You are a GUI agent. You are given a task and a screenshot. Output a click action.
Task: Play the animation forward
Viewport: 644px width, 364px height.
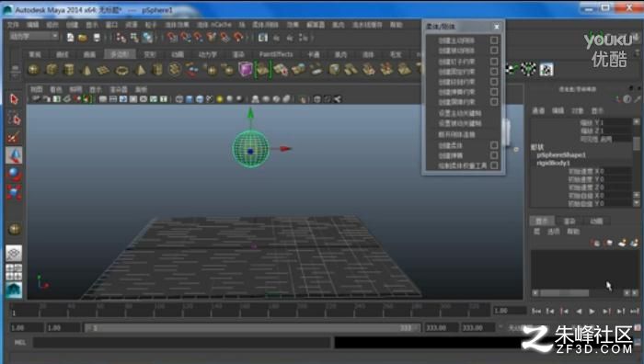coord(592,312)
